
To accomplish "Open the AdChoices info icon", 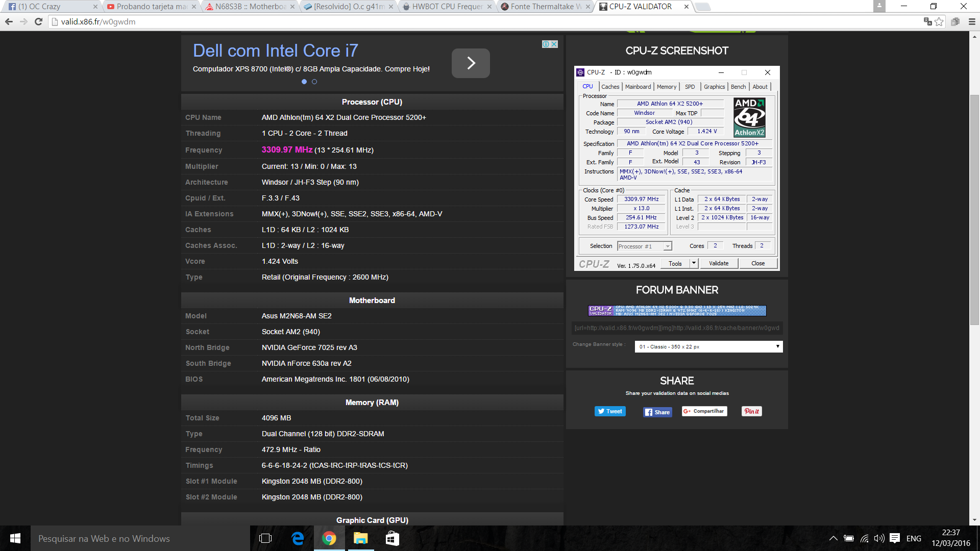I will click(x=546, y=44).
